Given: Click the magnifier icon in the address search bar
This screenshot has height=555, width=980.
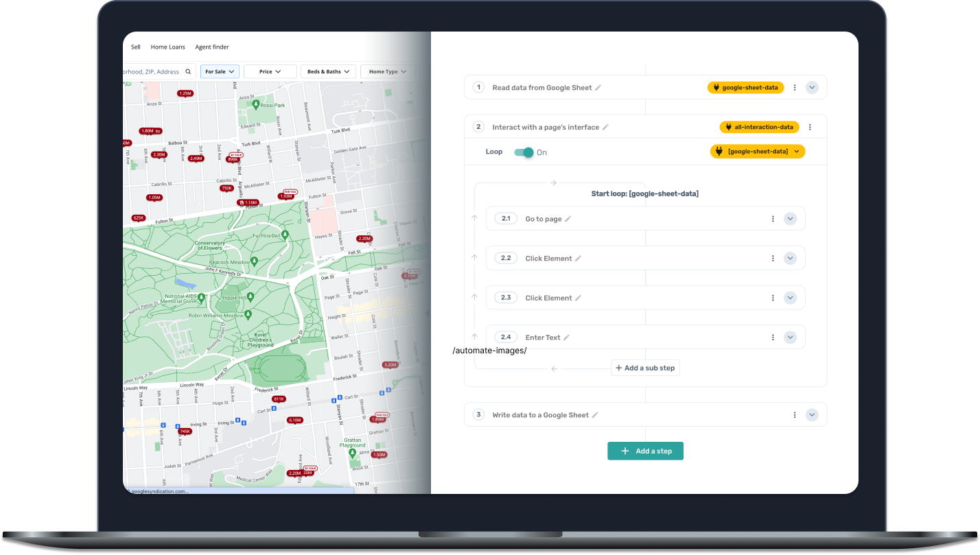Looking at the screenshot, I should [x=188, y=71].
